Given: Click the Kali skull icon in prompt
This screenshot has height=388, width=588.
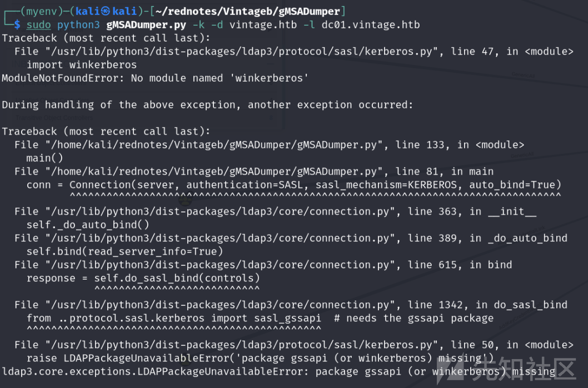Looking at the screenshot, I should click(x=106, y=11).
